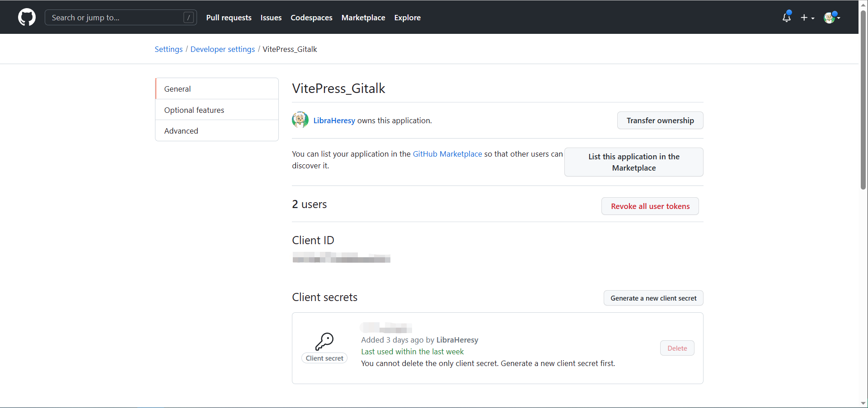Image resolution: width=868 pixels, height=408 pixels.
Task: Click the slash shortcut icon in search
Action: pos(189,18)
